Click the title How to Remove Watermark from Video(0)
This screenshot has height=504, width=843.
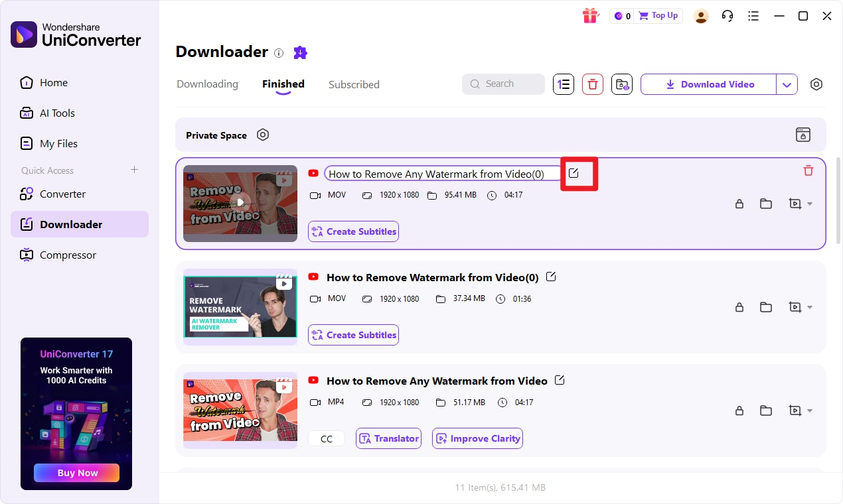(433, 278)
